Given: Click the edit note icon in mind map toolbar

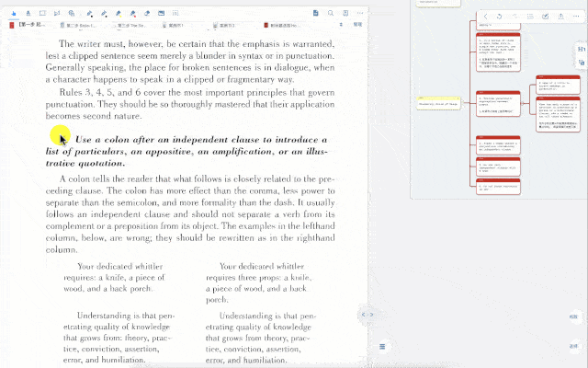Looking at the screenshot, I should (546, 17).
